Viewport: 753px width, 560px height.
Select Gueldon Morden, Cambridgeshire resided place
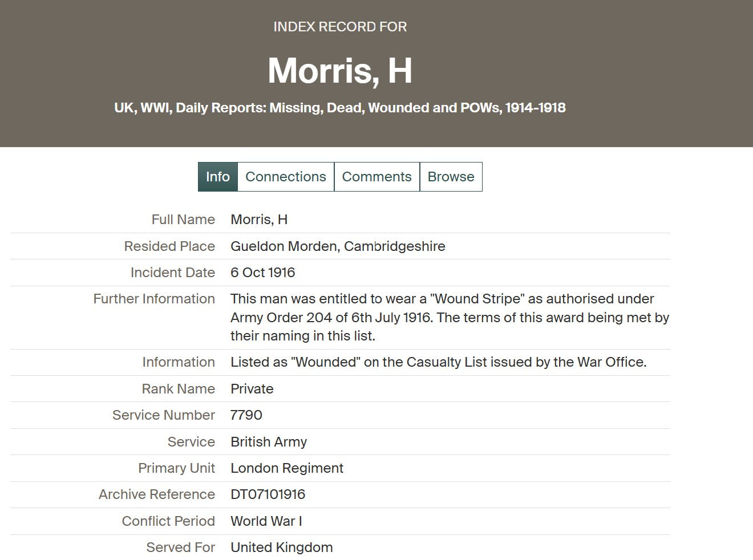click(338, 246)
